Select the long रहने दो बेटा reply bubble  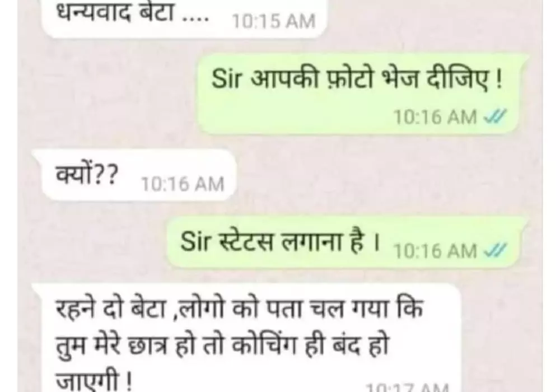tap(246, 338)
